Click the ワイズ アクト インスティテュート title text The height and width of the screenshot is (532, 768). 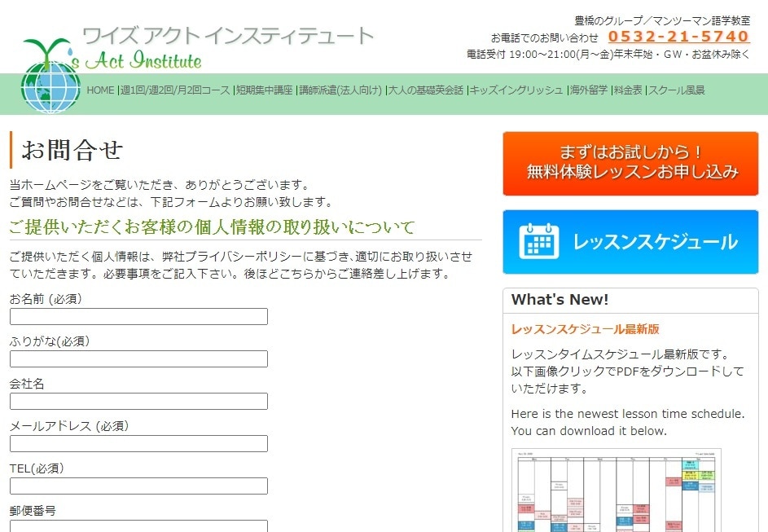(x=228, y=36)
